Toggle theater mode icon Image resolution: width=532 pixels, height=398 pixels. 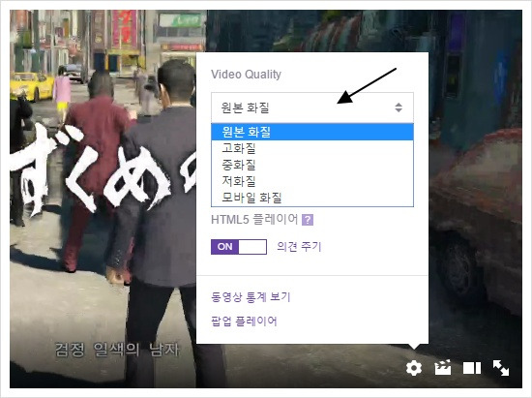click(x=472, y=368)
